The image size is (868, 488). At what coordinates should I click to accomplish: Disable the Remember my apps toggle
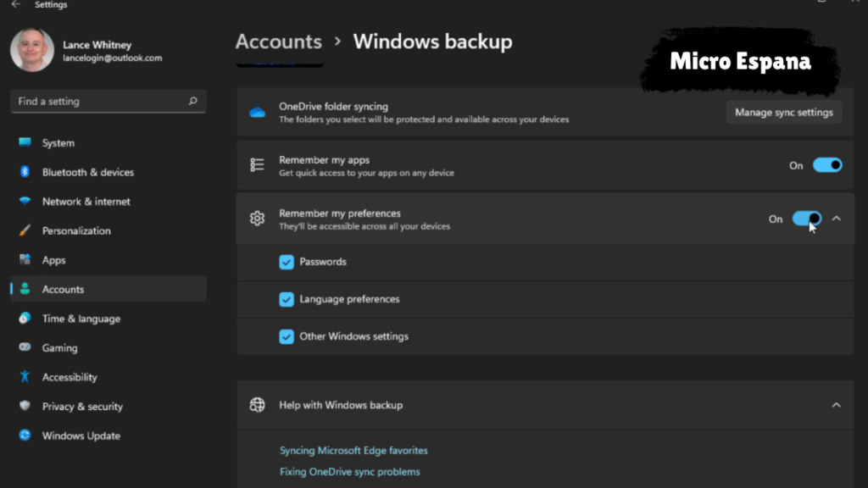[x=826, y=165]
